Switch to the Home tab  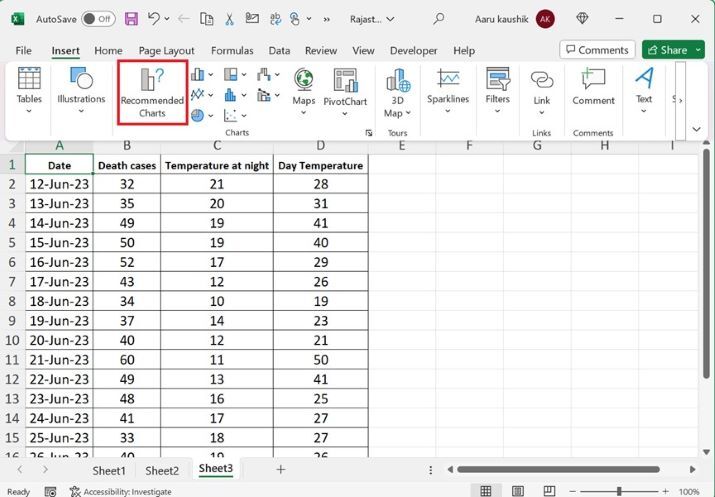coord(108,50)
